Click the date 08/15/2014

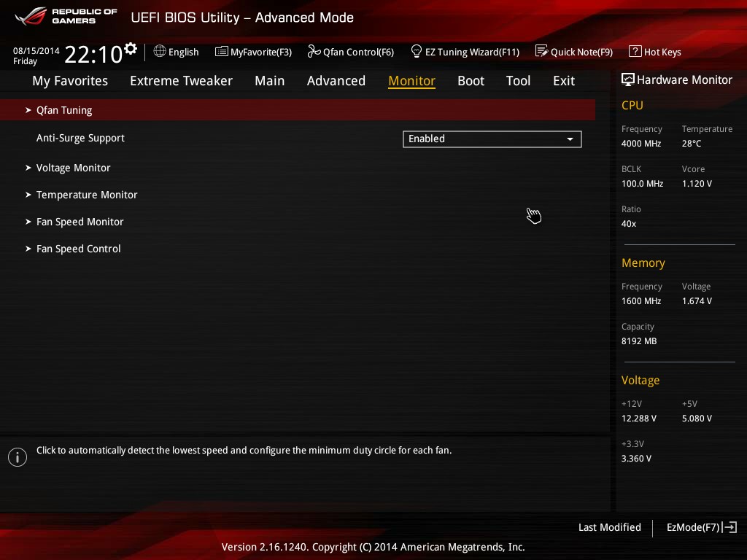pyautogui.click(x=36, y=50)
